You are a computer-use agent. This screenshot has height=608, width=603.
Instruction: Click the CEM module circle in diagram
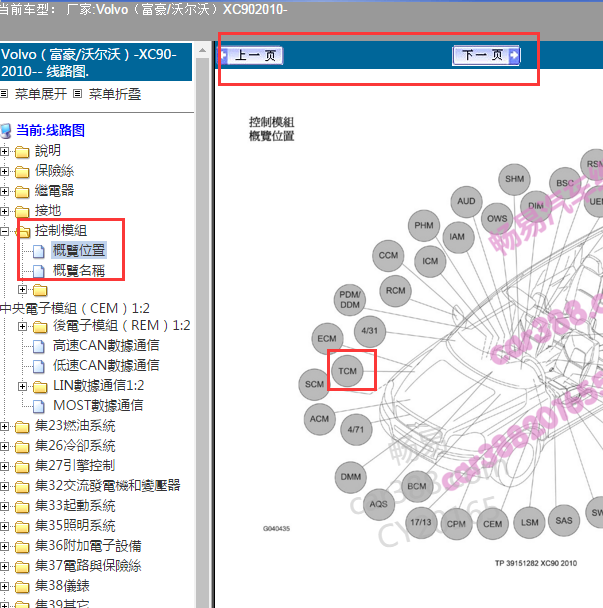pos(492,524)
